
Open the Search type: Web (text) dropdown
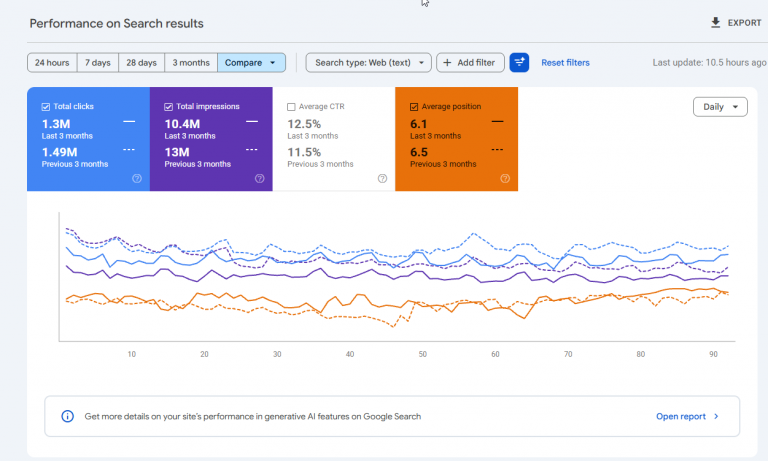pyautogui.click(x=368, y=63)
